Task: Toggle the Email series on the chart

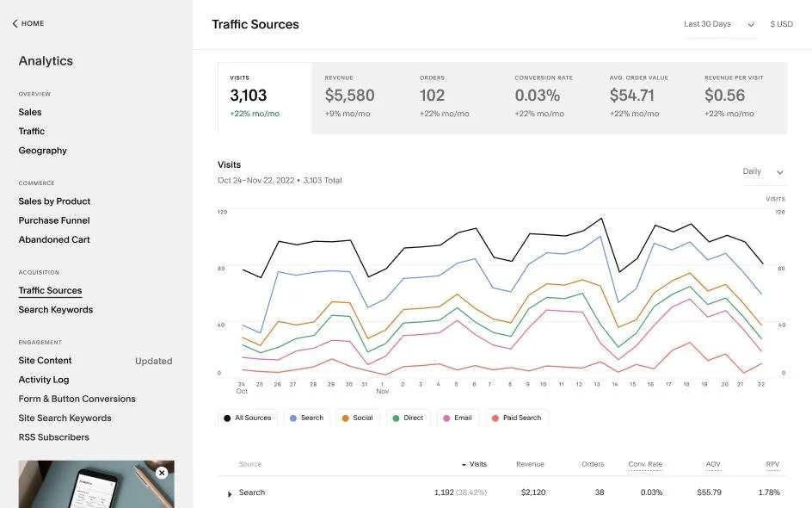Action: tap(458, 418)
